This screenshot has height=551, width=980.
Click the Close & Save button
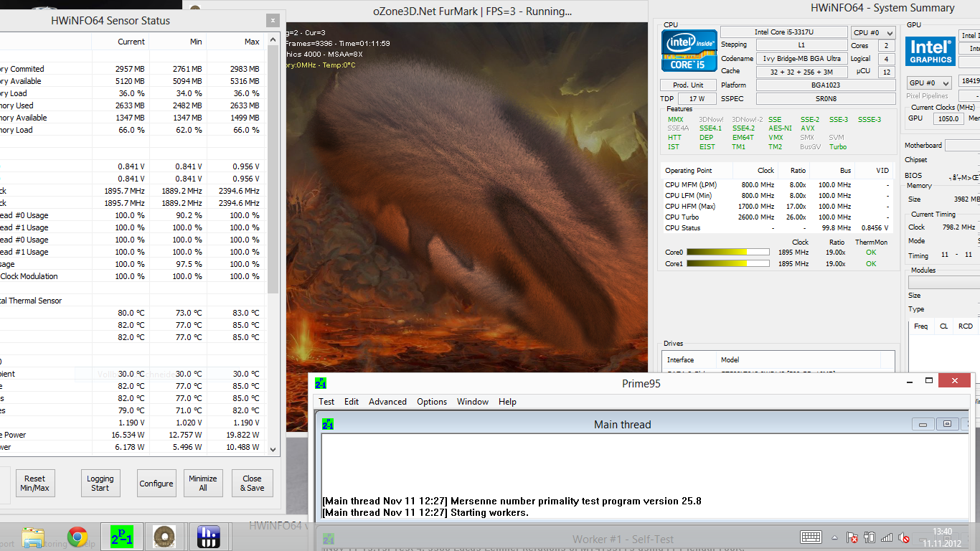tap(253, 484)
